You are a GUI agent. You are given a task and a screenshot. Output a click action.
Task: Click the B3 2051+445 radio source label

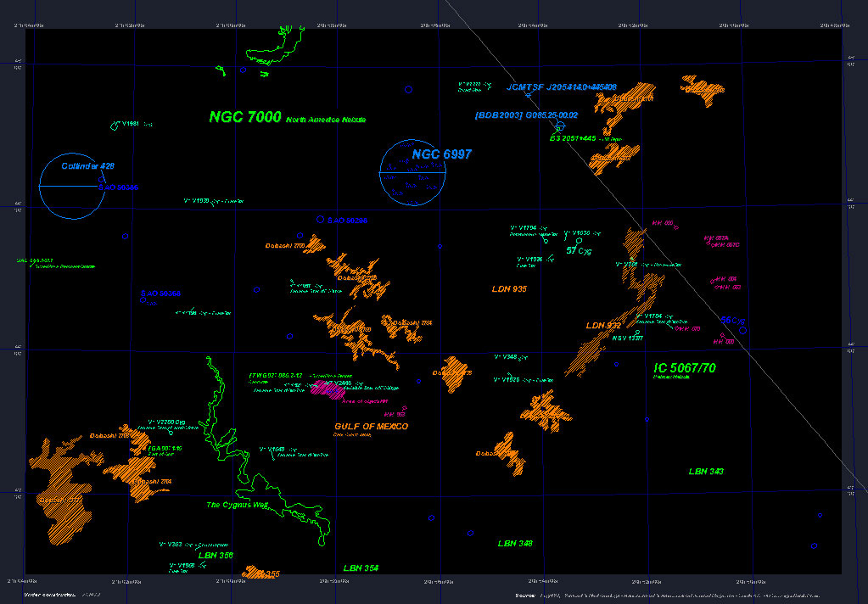pos(573,137)
